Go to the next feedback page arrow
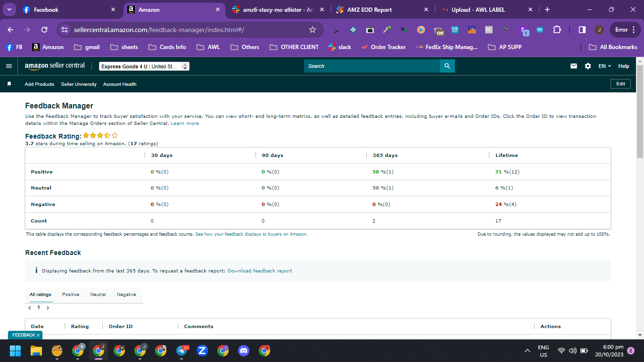This screenshot has height=362, width=644. click(48, 308)
